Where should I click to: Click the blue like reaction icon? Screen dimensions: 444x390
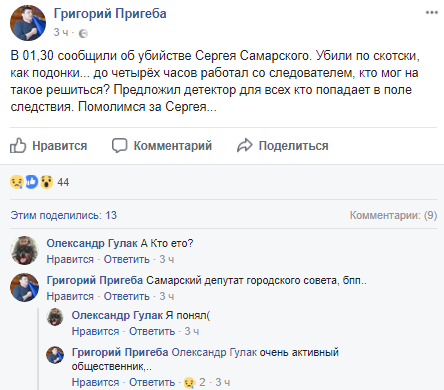pos(32,182)
